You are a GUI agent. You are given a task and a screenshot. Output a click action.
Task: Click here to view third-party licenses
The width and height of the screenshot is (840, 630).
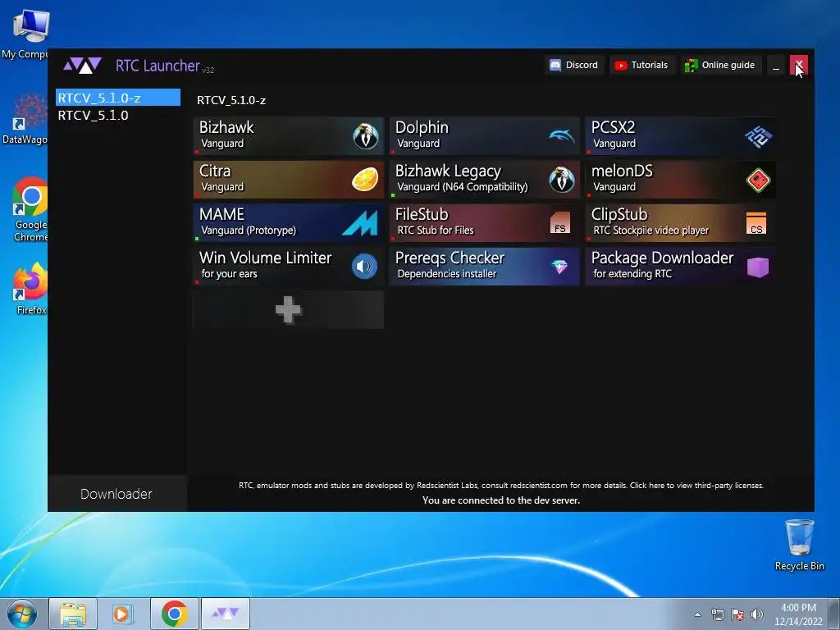[696, 486]
